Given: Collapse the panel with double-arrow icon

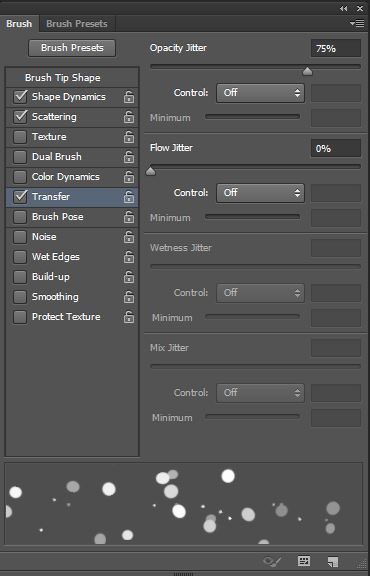Looking at the screenshot, I should coord(344,8).
